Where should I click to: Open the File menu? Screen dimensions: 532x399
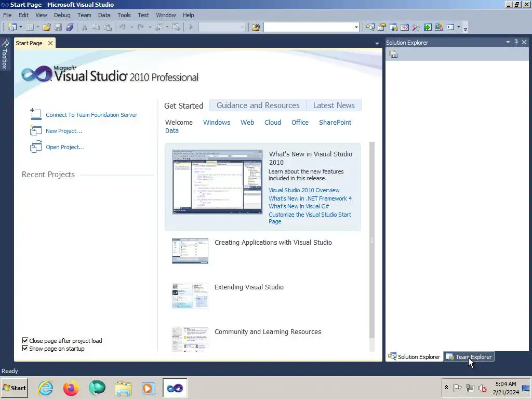pos(7,15)
